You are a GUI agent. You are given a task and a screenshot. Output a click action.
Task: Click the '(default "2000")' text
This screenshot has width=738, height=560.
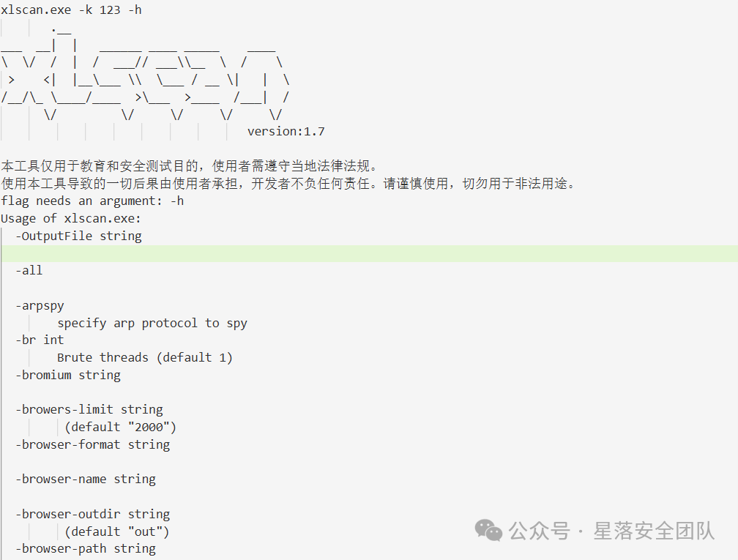click(x=121, y=427)
